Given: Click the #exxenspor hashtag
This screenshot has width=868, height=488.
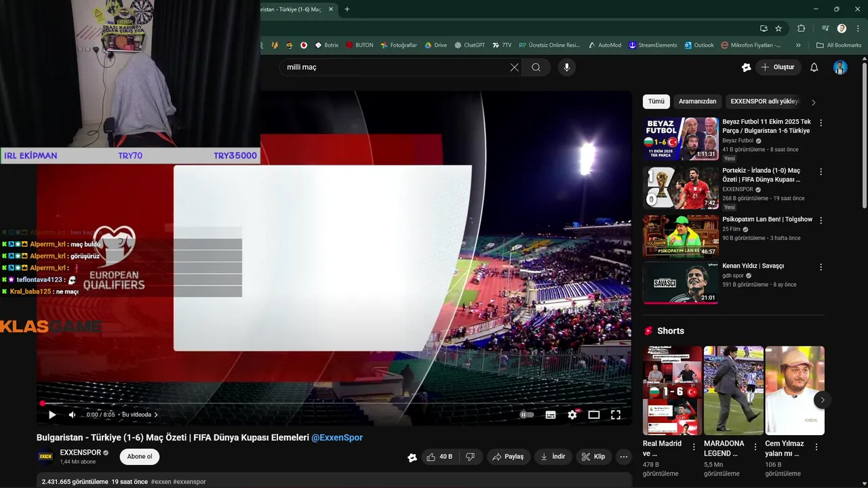Looking at the screenshot, I should 189,482.
